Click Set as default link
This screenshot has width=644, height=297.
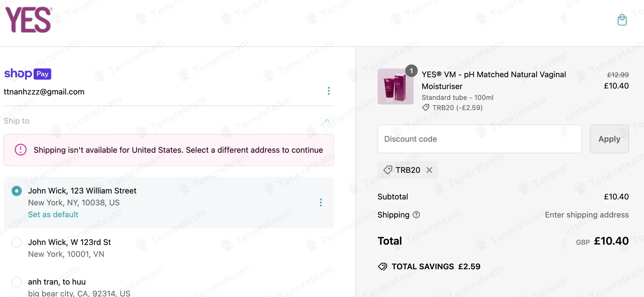point(53,214)
